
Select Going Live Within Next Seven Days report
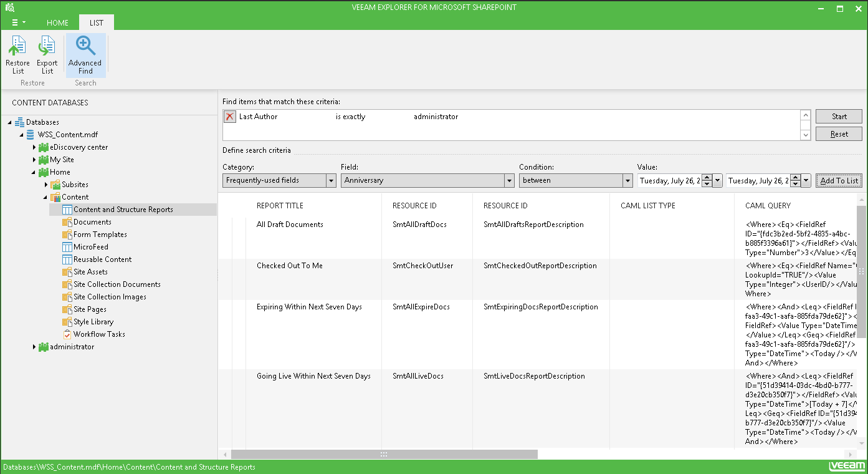(313, 376)
